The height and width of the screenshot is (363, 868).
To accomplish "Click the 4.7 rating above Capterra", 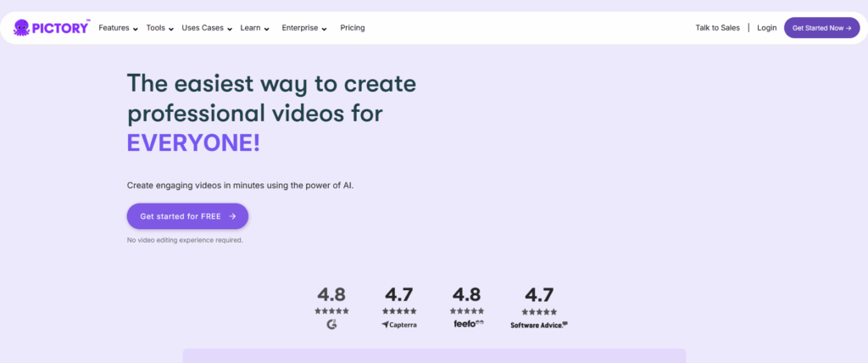I will 399,294.
